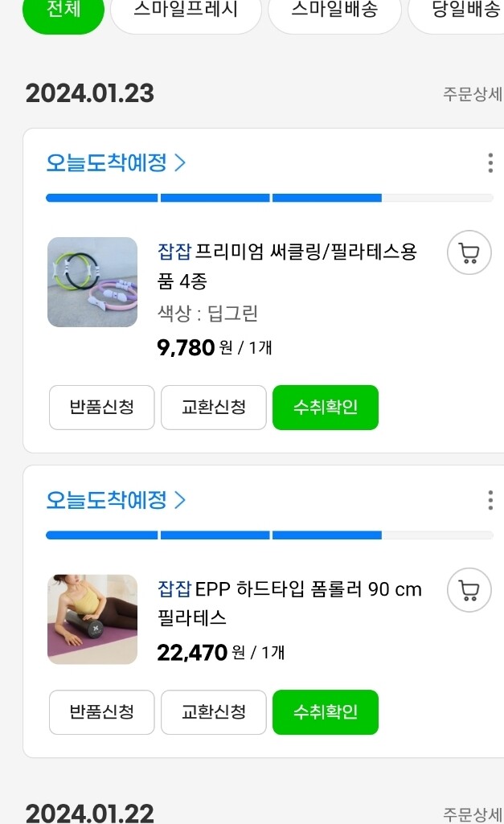The image size is (504, 824).
Task: Open the pilates ring product thumbnail
Action: (x=92, y=282)
